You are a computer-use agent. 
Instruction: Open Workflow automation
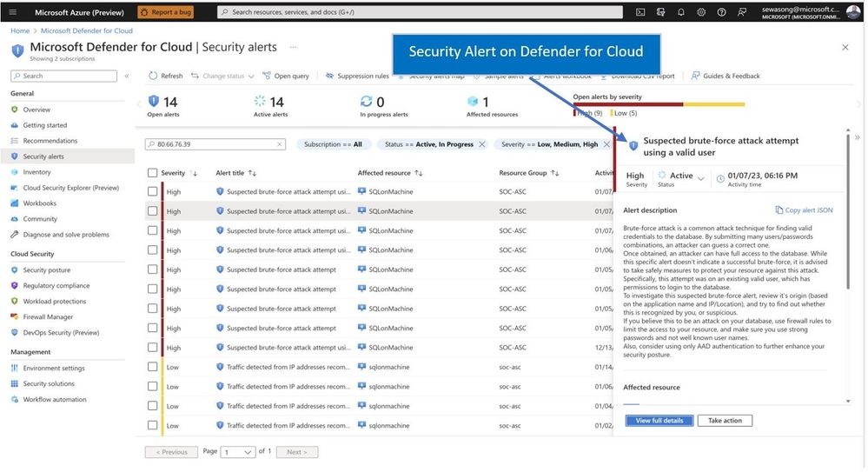point(54,400)
